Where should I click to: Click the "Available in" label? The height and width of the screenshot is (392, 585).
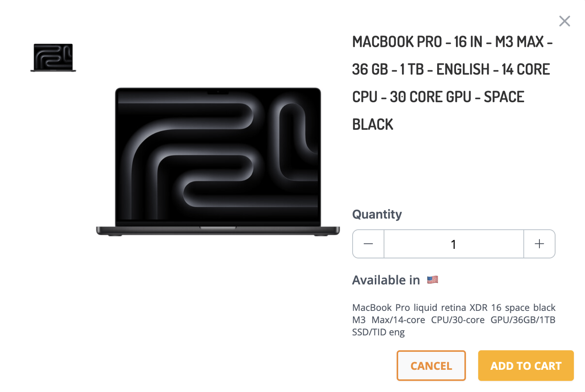pos(386,280)
